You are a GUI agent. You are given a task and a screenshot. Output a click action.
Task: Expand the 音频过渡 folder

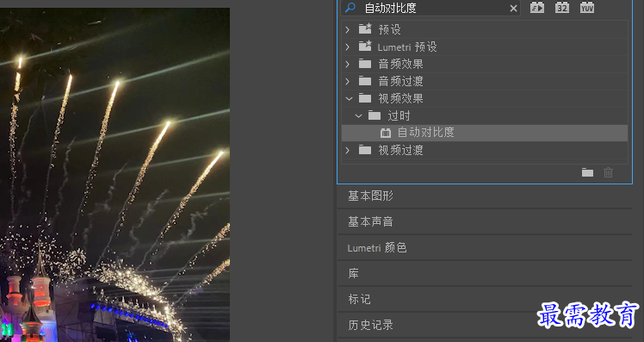348,81
